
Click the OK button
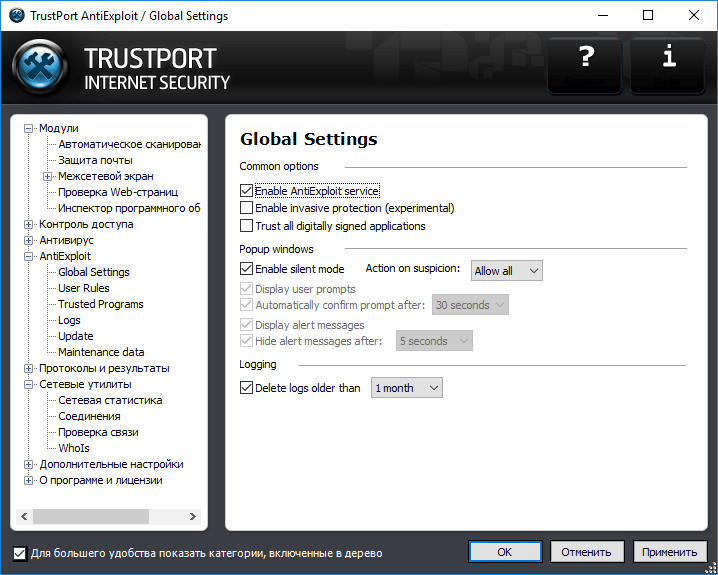(x=505, y=552)
